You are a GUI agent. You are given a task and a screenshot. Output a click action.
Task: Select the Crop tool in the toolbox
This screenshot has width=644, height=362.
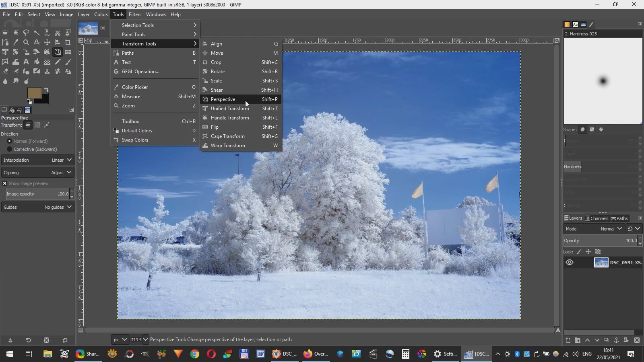coord(68,42)
